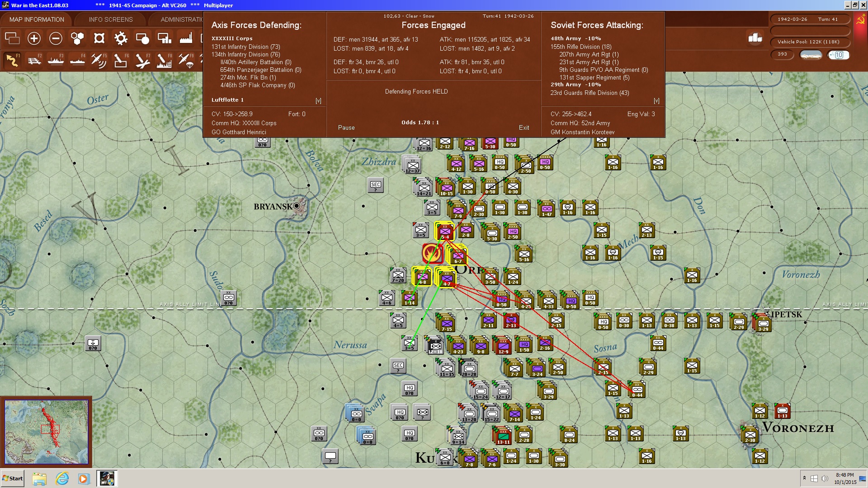
Task: Click 29th Army -10% header
Action: [576, 85]
